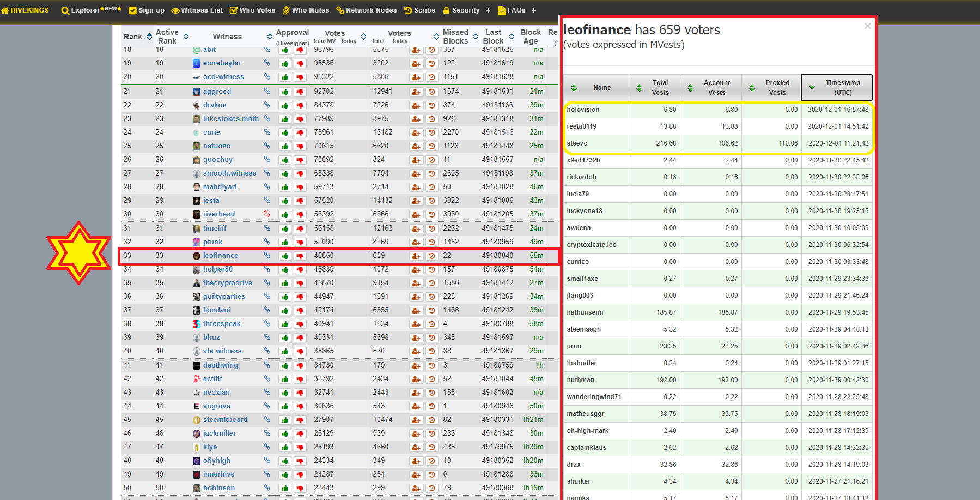Sort table by Last Block arrows

coord(512,37)
